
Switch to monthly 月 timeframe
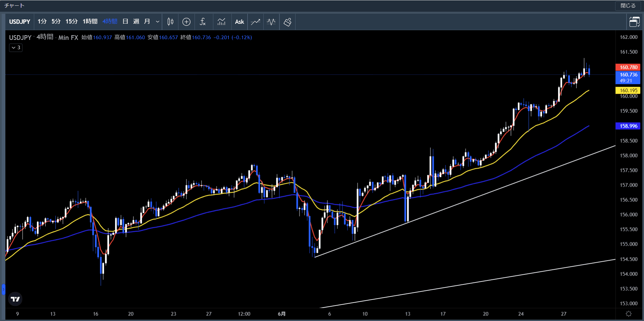(147, 21)
